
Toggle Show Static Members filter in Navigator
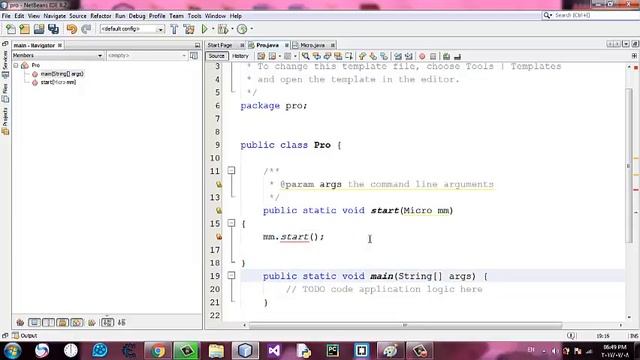pos(48,322)
